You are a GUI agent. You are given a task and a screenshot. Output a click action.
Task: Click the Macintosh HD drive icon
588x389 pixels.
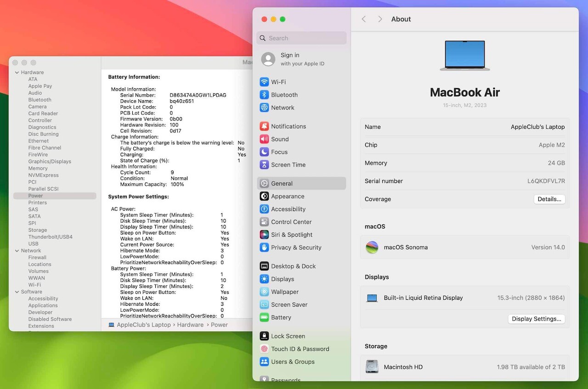coord(372,367)
